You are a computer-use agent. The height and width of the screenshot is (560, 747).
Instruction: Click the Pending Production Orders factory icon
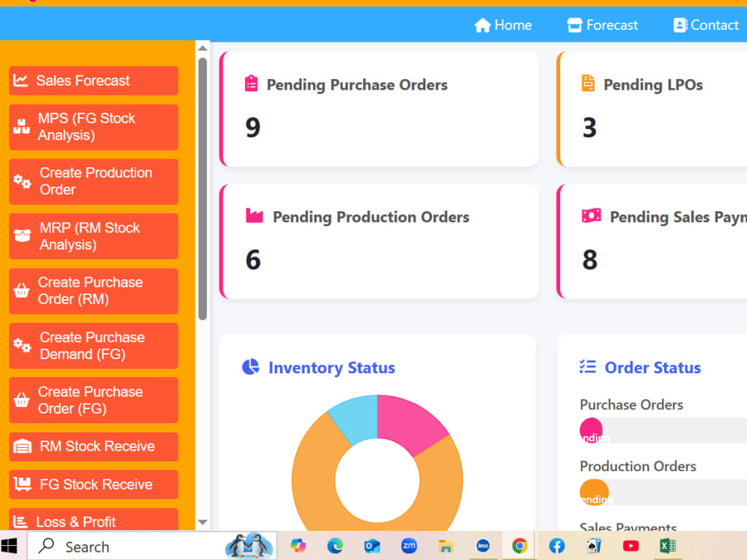[x=254, y=215]
